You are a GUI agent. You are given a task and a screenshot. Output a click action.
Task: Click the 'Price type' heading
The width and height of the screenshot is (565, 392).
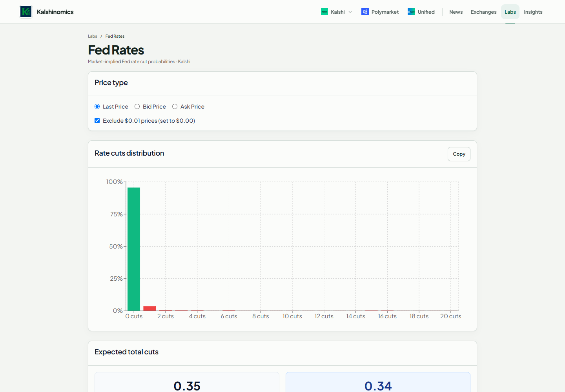click(111, 83)
